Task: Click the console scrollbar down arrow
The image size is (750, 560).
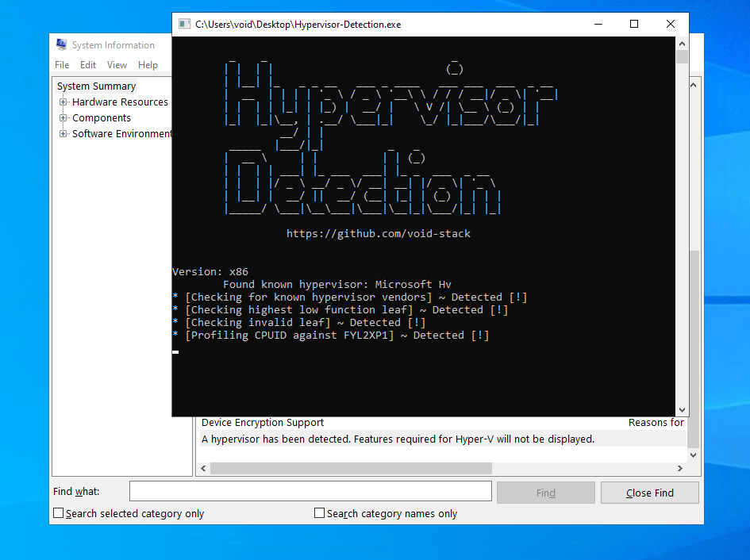Action: coord(682,409)
